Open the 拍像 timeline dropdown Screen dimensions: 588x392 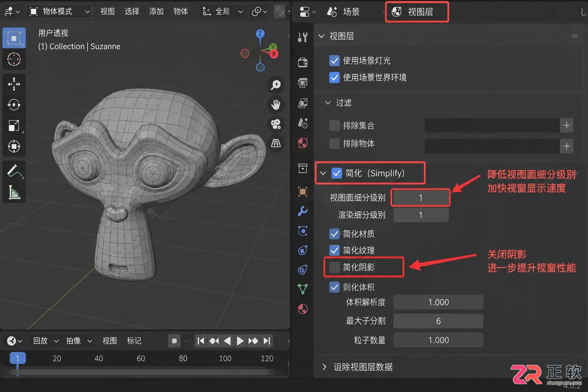coord(79,341)
